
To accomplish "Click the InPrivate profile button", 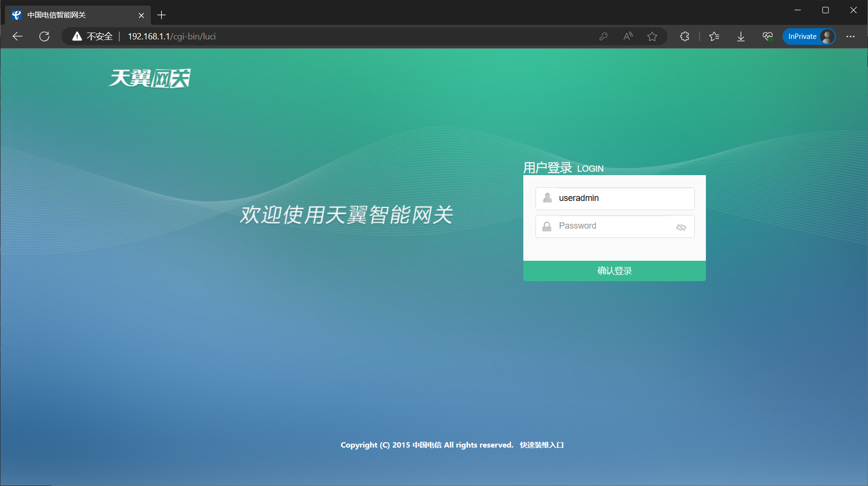I will (809, 36).
